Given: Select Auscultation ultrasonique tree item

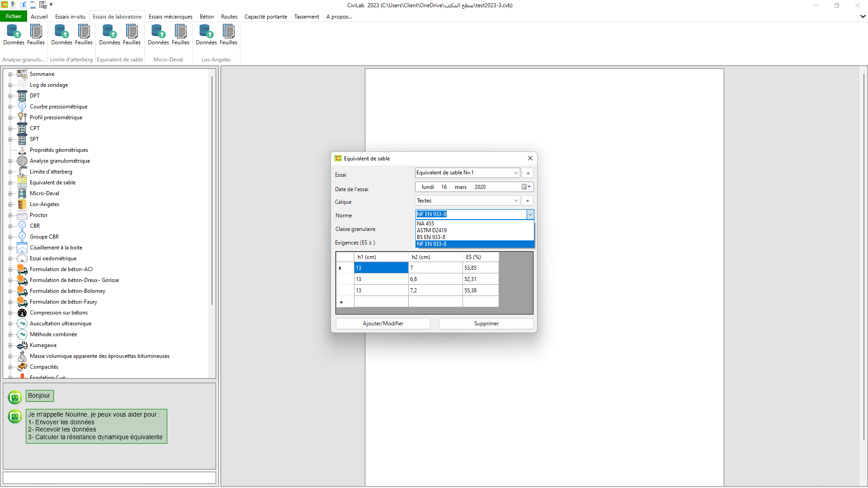Looking at the screenshot, I should 61,324.
